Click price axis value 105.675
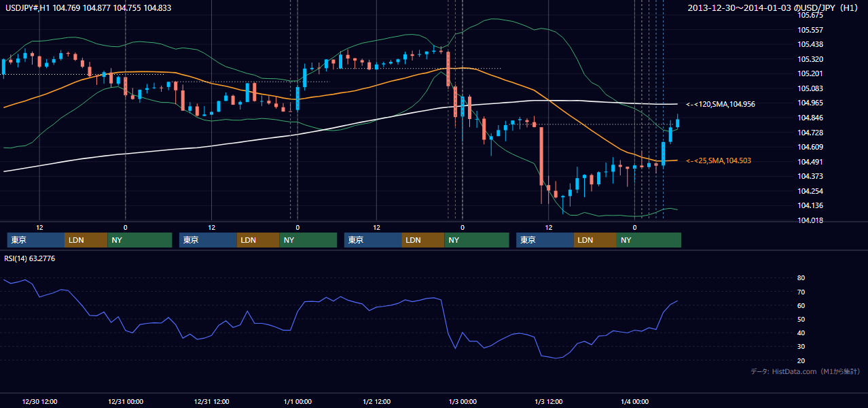 click(810, 15)
